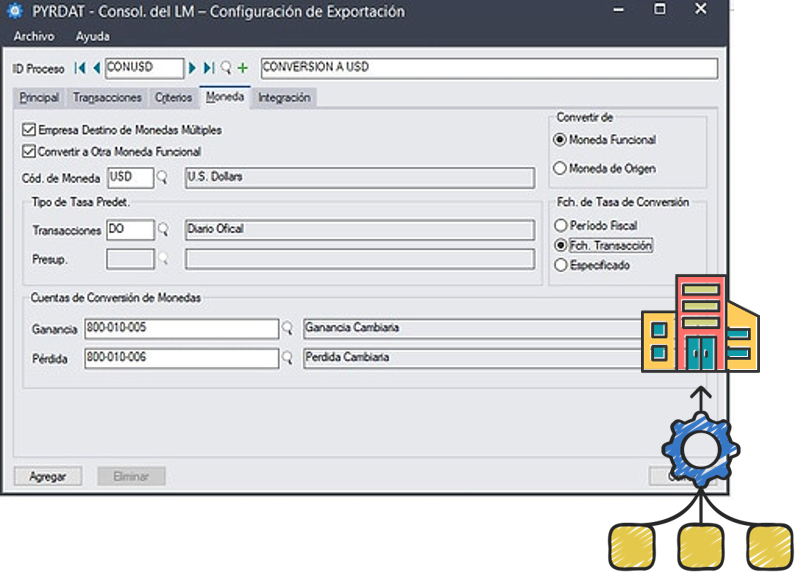Open finder next to Cód. de Moneda
The height and width of the screenshot is (572, 795).
pyautogui.click(x=162, y=177)
